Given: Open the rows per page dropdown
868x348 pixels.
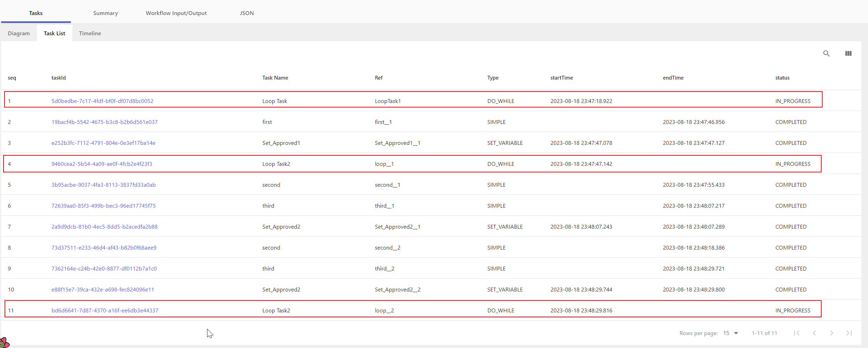Looking at the screenshot, I should 730,333.
